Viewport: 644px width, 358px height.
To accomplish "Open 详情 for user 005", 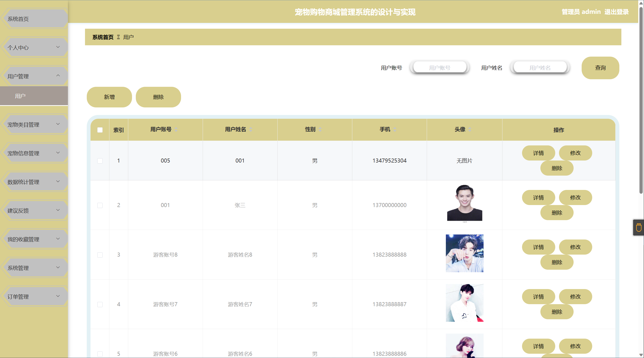I will click(x=538, y=153).
